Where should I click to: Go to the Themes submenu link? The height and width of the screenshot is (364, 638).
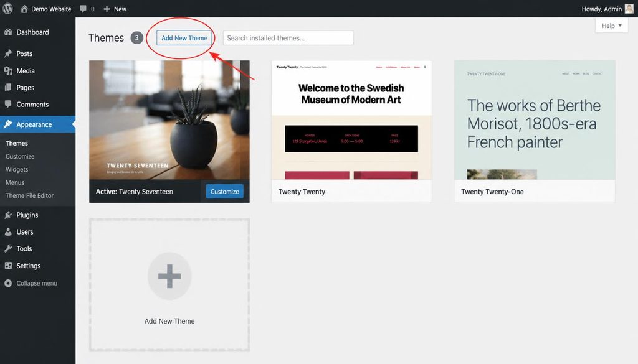[x=17, y=143]
